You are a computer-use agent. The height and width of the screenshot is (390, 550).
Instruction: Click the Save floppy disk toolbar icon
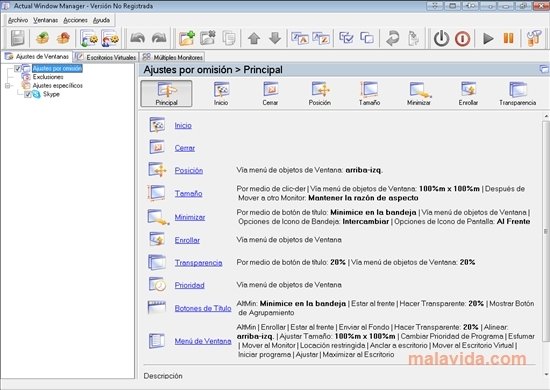point(18,38)
